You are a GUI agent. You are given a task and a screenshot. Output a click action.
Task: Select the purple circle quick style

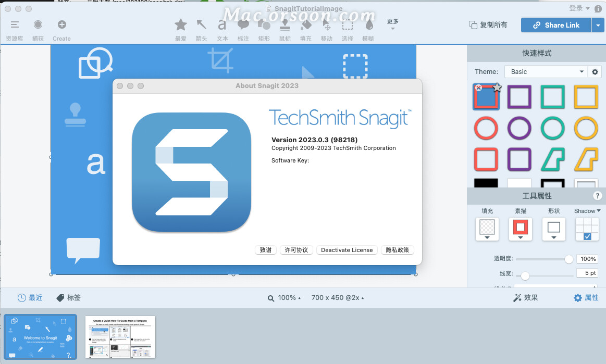tap(519, 128)
